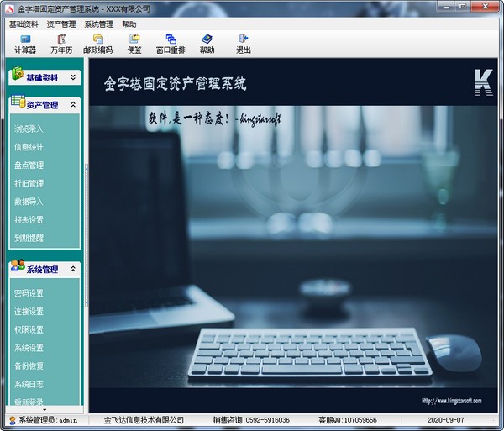Image resolution: width=504 pixels, height=431 pixels.
Task: Open 数据导入 in the sidebar
Action: click(29, 202)
